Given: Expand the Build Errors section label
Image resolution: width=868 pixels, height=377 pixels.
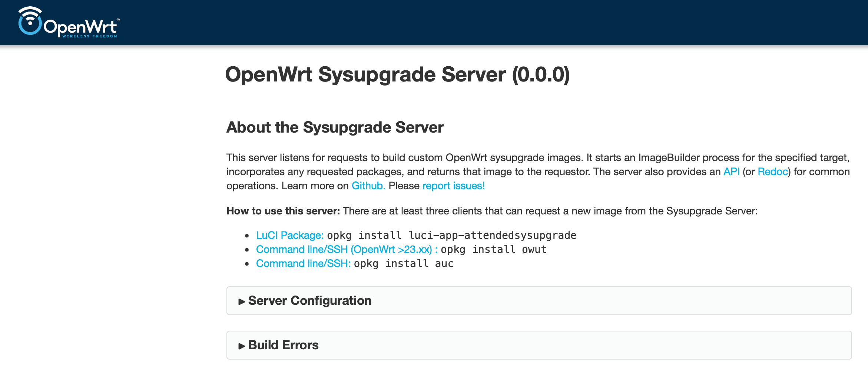Looking at the screenshot, I should [283, 345].
